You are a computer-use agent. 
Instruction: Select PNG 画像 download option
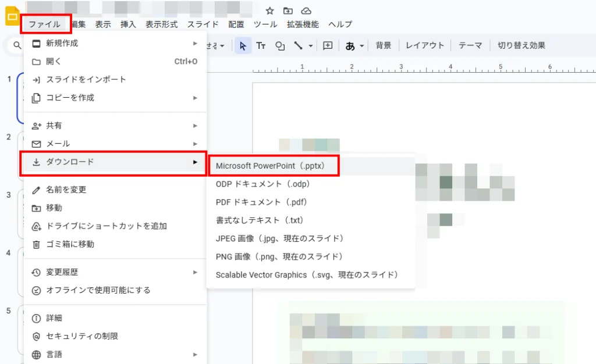click(x=279, y=256)
